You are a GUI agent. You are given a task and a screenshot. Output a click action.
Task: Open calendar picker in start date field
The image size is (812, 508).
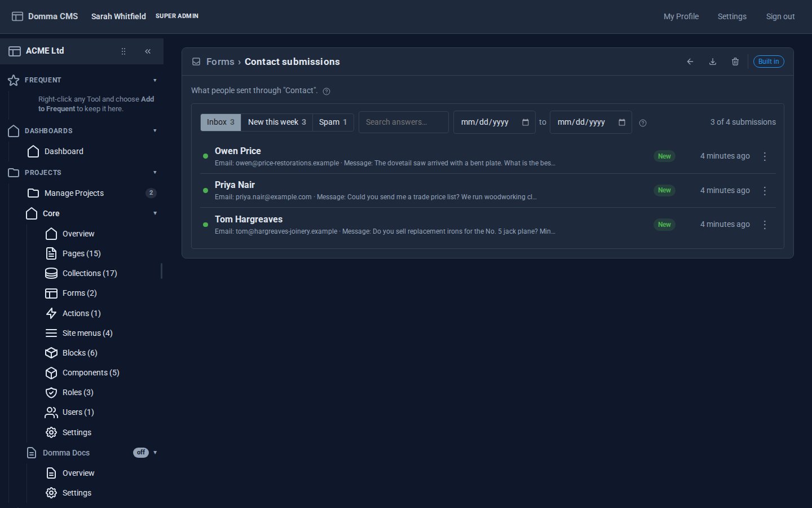[526, 122]
